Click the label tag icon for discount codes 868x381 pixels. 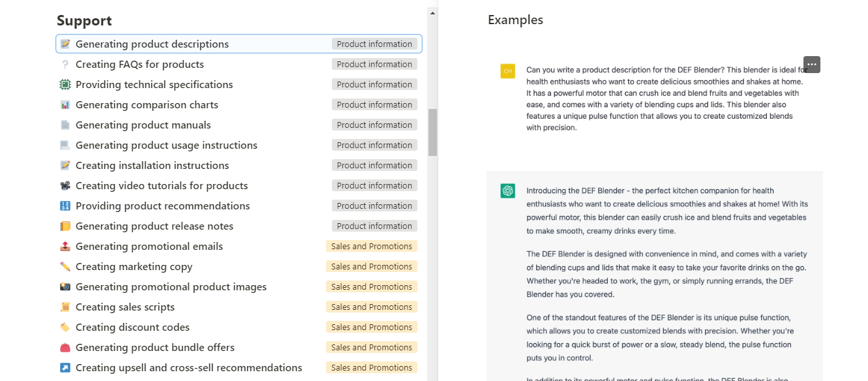65,328
